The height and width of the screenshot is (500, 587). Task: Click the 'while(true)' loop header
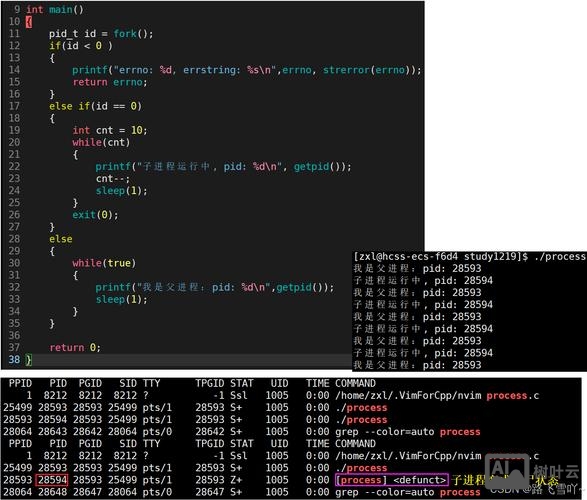pos(104,263)
